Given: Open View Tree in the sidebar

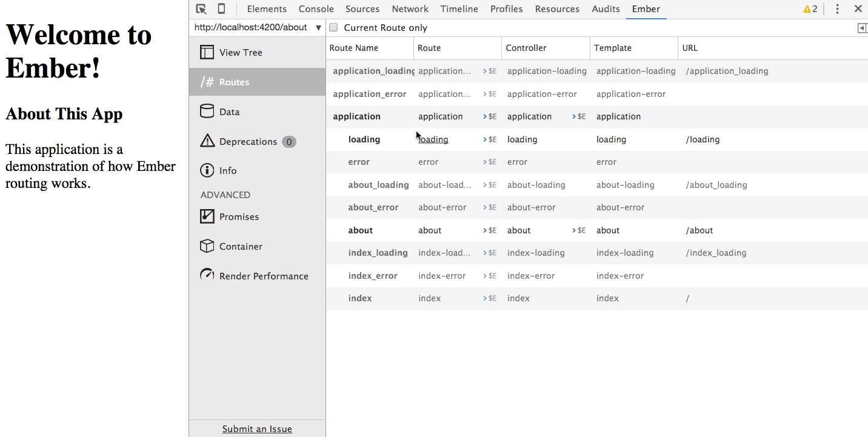Looking at the screenshot, I should point(257,52).
